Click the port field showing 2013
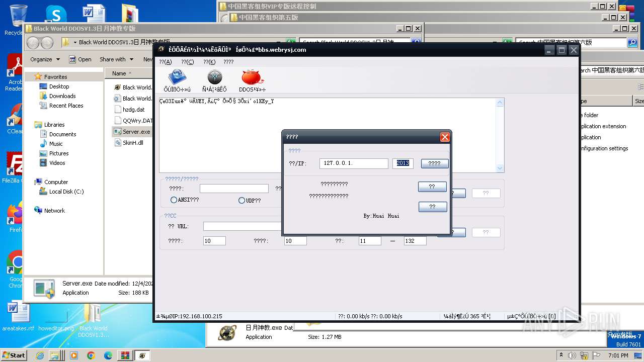This screenshot has width=644, height=362. pyautogui.click(x=403, y=163)
